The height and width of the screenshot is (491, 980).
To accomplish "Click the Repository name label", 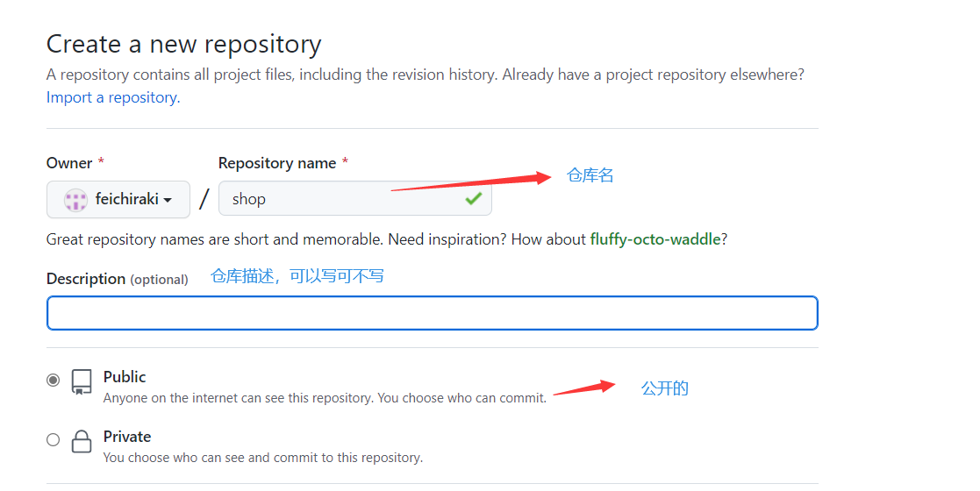I will 277,163.
